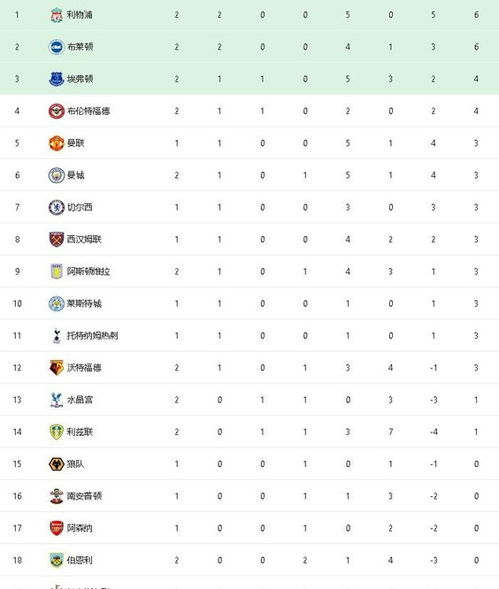The image size is (499, 589).
Task: Click the Brentford club crest icon
Action: (56, 111)
